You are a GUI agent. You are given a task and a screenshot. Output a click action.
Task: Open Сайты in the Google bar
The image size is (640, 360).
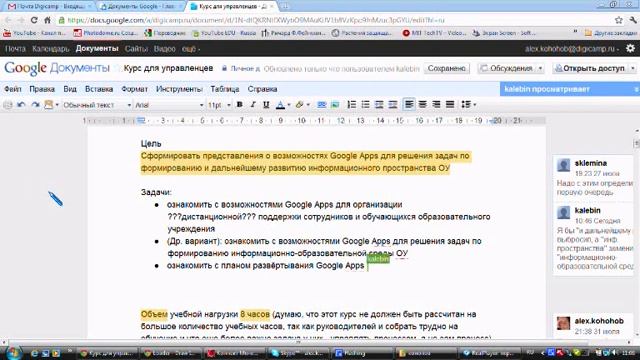tap(136, 49)
